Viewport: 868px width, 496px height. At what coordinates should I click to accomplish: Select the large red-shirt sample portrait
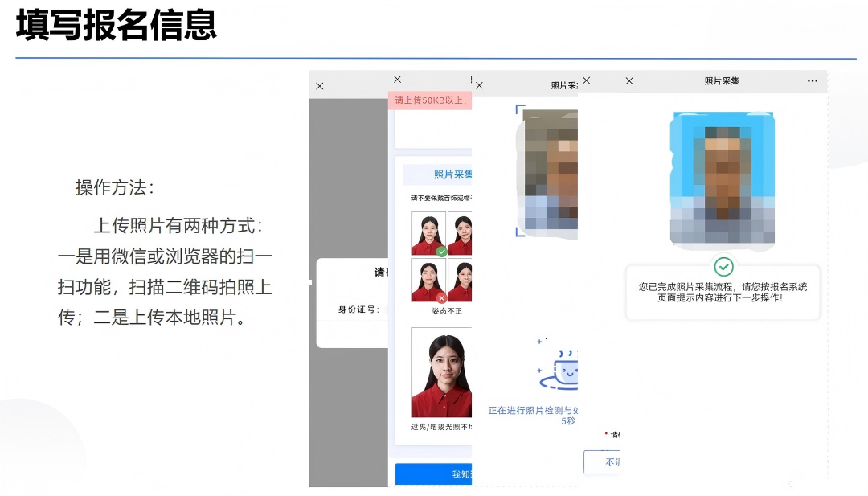(440, 372)
